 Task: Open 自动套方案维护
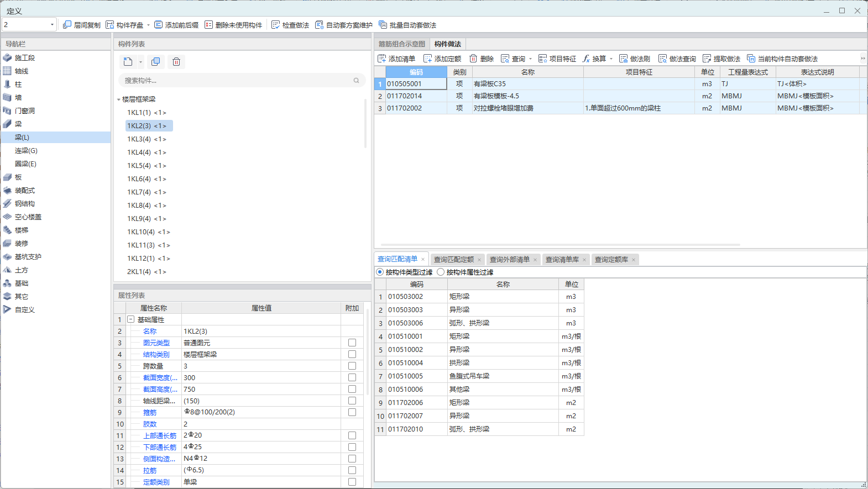344,25
